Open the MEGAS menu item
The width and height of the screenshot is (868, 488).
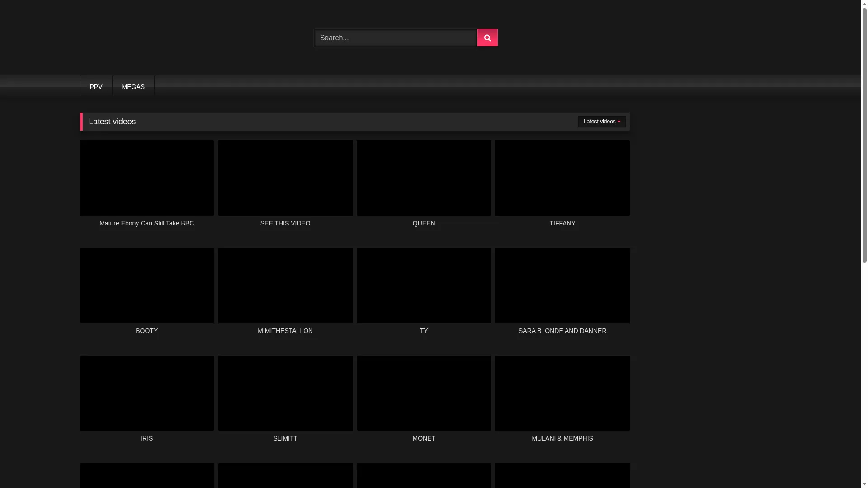tap(133, 87)
